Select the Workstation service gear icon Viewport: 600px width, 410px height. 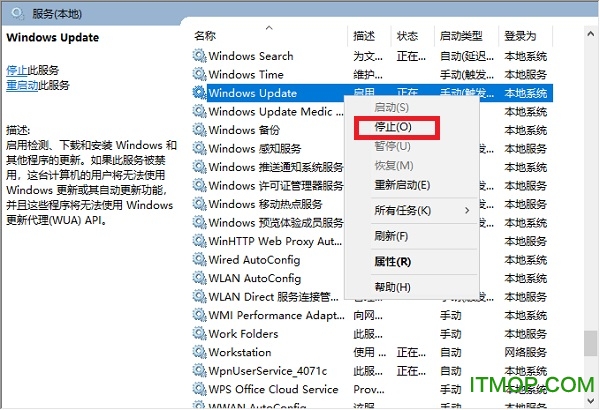point(199,352)
